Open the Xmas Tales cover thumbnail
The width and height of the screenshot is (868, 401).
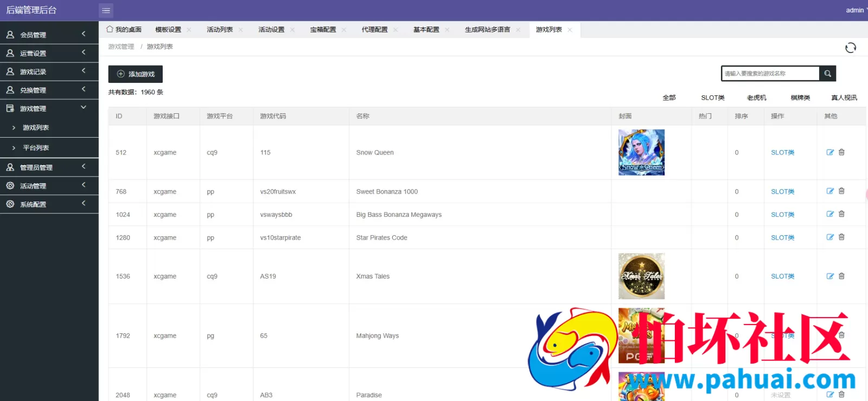pyautogui.click(x=641, y=276)
